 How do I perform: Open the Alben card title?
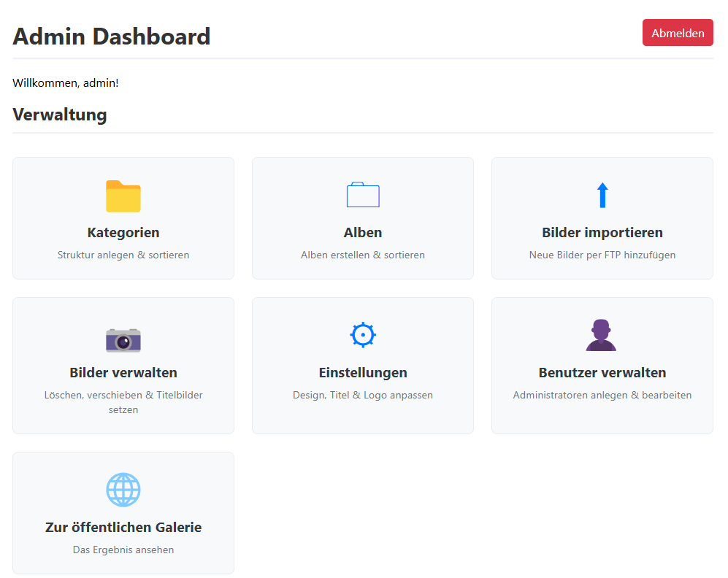tap(363, 233)
